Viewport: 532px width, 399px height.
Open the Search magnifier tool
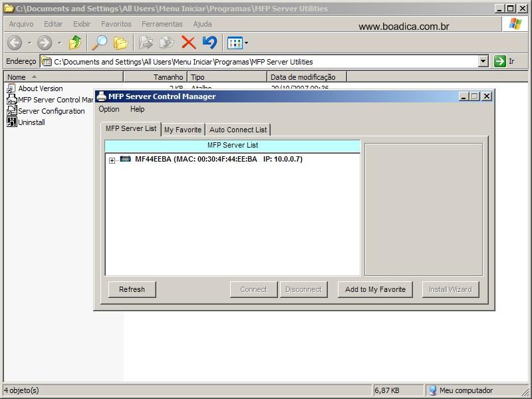click(100, 43)
